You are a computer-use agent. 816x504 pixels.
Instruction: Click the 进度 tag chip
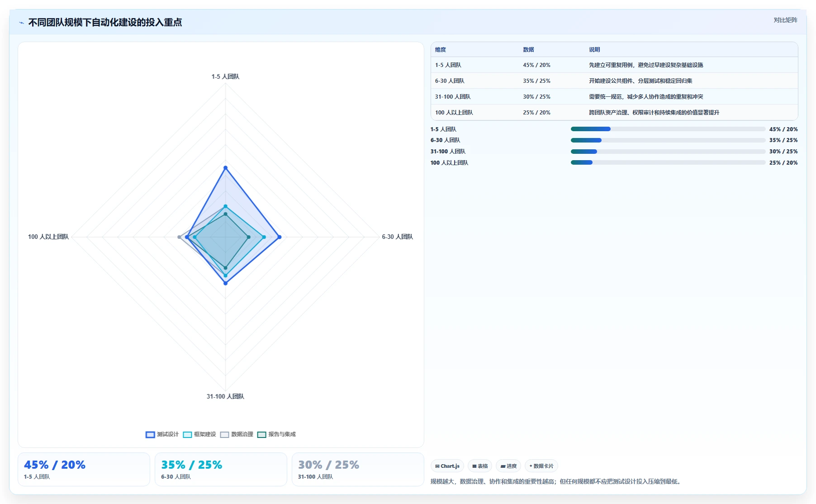[508, 466]
